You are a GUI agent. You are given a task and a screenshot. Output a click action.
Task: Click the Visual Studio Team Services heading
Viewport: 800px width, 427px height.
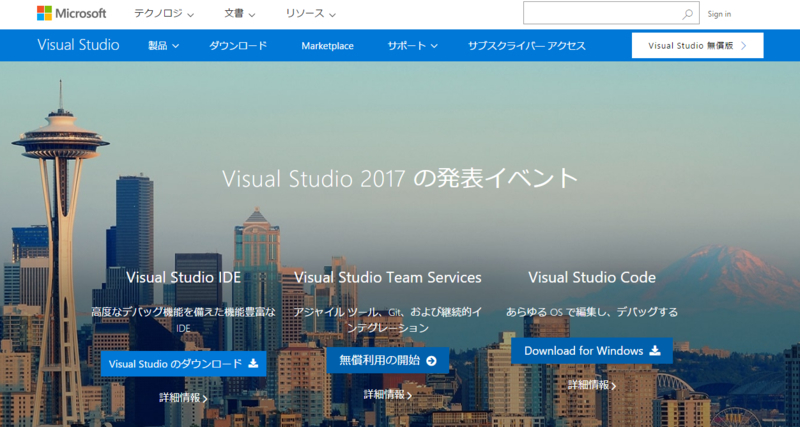click(388, 278)
